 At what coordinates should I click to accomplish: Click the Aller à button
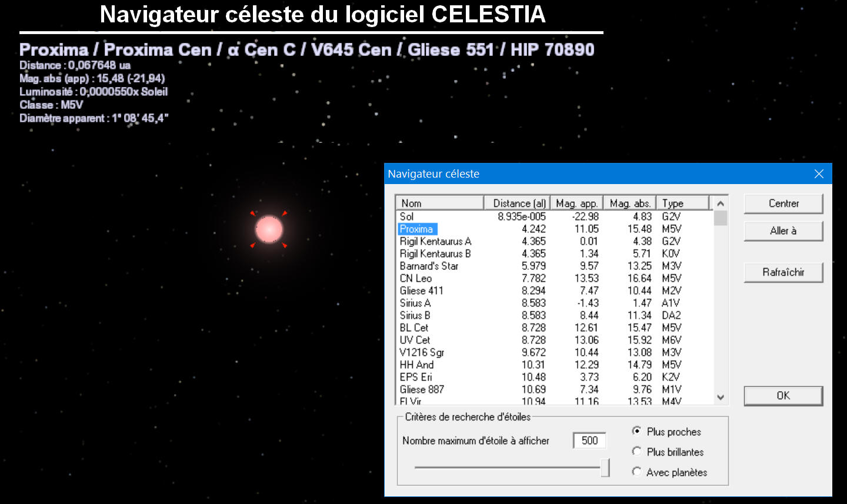(x=783, y=231)
